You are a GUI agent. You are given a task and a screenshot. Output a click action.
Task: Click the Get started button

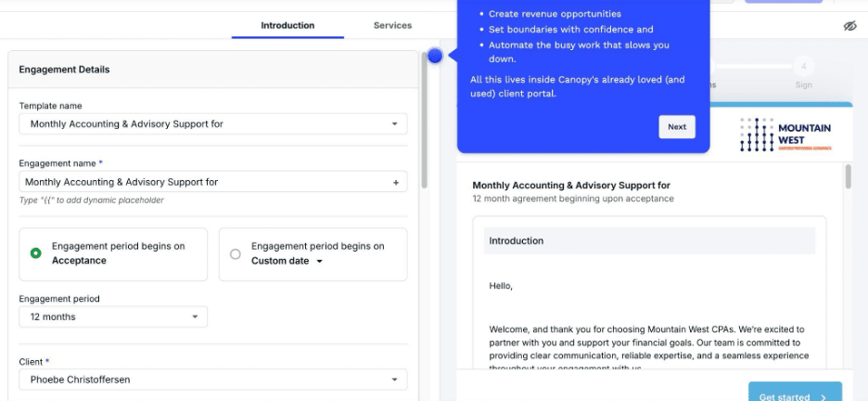pyautogui.click(x=795, y=394)
